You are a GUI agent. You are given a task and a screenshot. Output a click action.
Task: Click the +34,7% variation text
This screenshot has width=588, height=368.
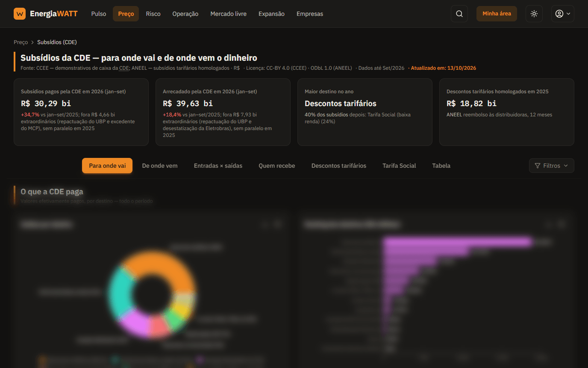(x=30, y=115)
